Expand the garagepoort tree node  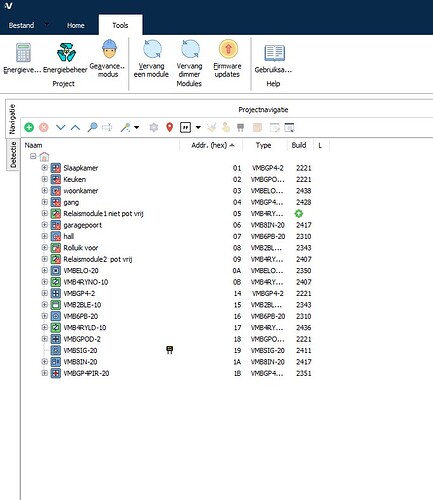pos(44,225)
